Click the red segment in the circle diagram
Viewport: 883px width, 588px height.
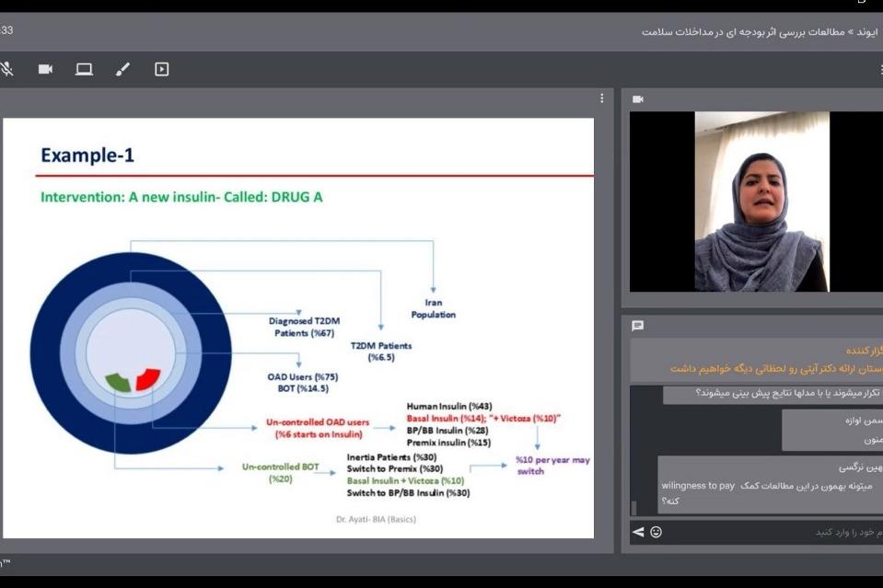(x=147, y=378)
